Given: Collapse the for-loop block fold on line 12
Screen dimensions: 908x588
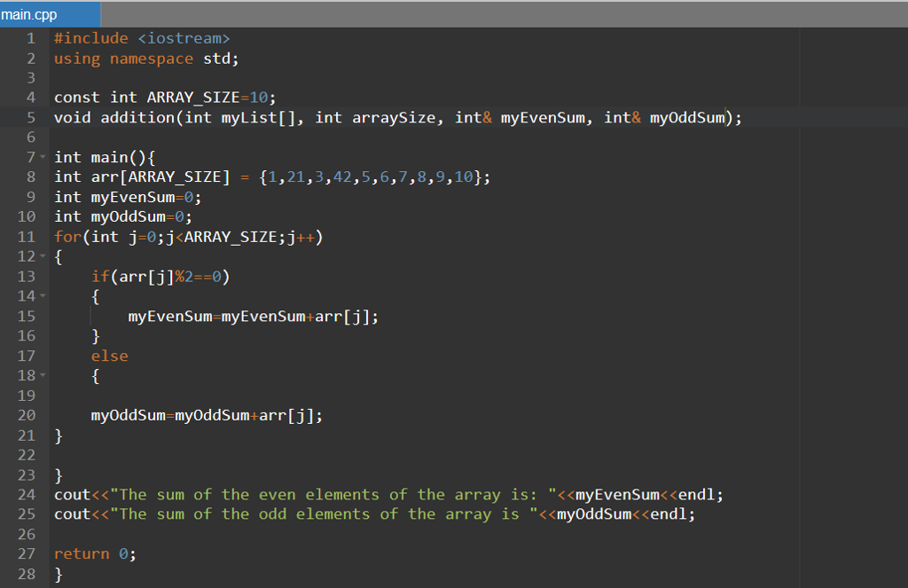Looking at the screenshot, I should coord(43,256).
